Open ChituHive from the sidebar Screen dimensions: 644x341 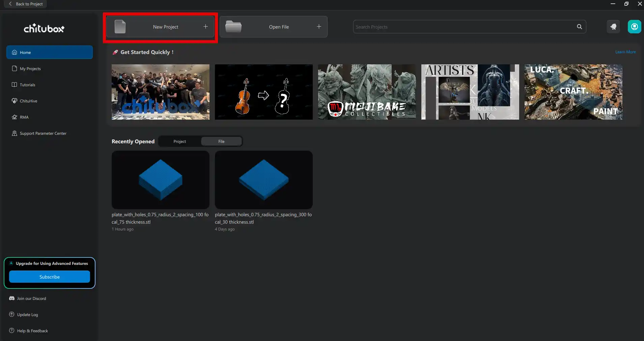pyautogui.click(x=28, y=101)
